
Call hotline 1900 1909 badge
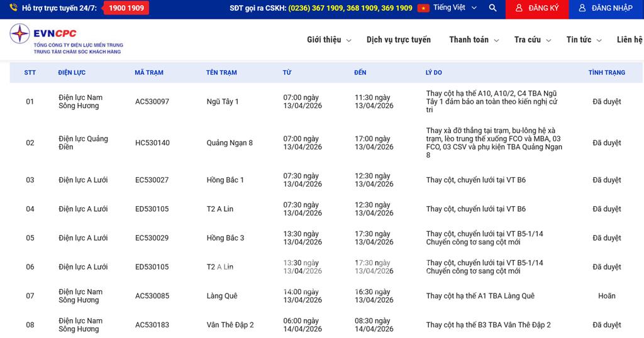tap(126, 8)
